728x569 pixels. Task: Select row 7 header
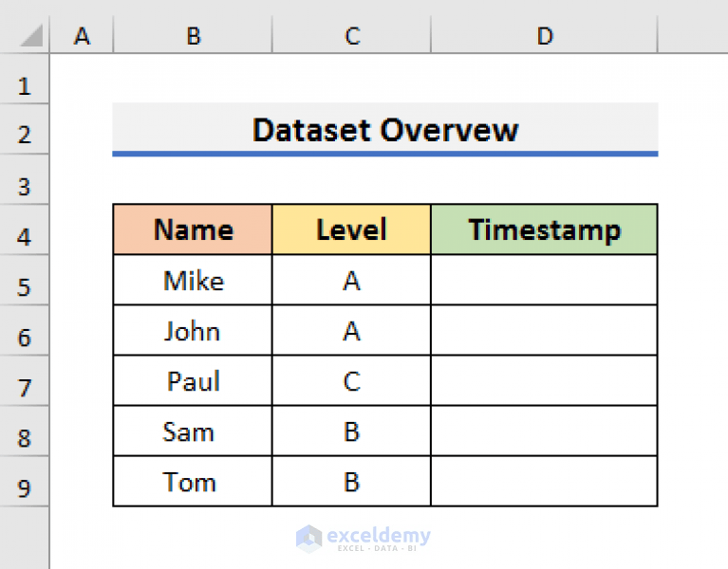(x=24, y=380)
